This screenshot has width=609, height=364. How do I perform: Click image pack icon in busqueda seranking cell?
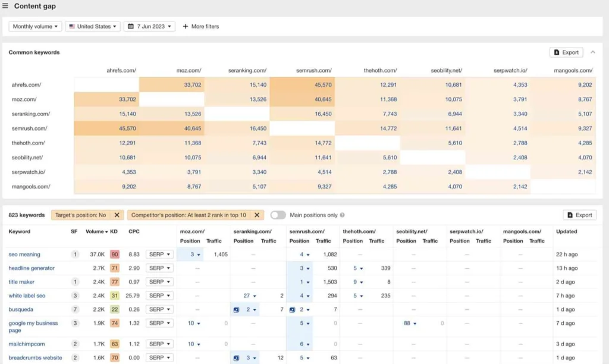pos(236,310)
